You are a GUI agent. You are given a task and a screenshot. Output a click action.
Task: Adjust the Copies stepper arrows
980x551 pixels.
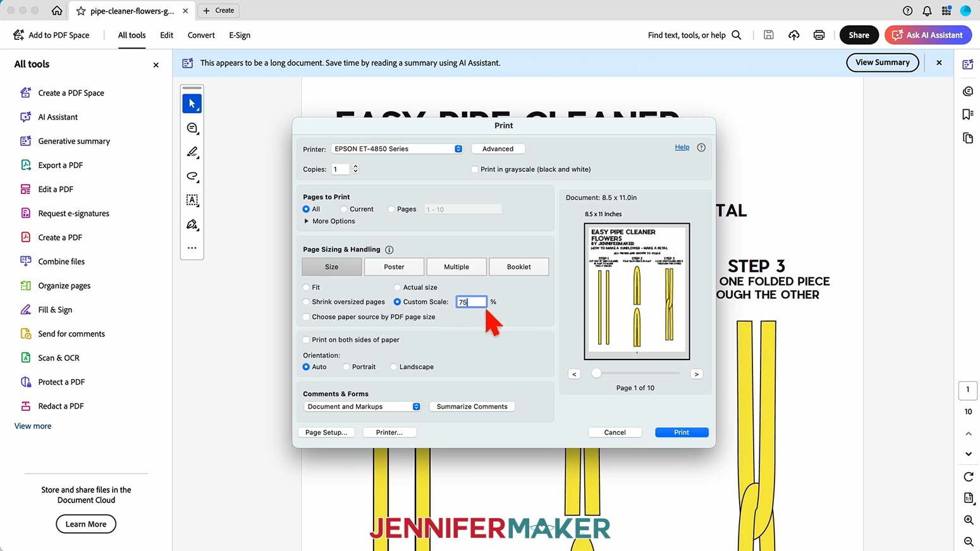point(355,169)
